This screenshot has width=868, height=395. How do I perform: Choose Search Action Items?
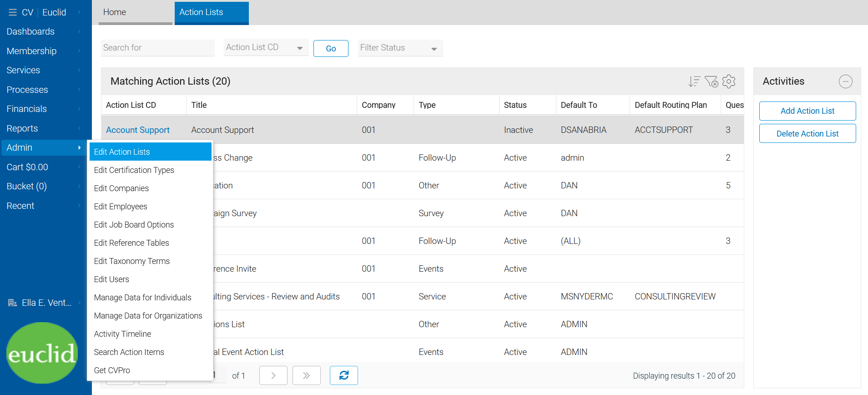pyautogui.click(x=150, y=352)
